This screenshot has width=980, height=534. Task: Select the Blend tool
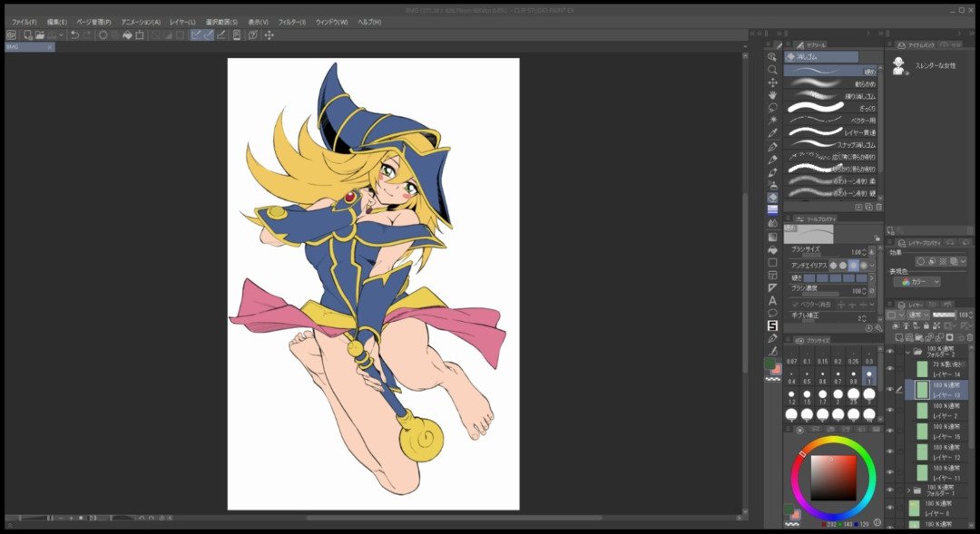coord(772,223)
